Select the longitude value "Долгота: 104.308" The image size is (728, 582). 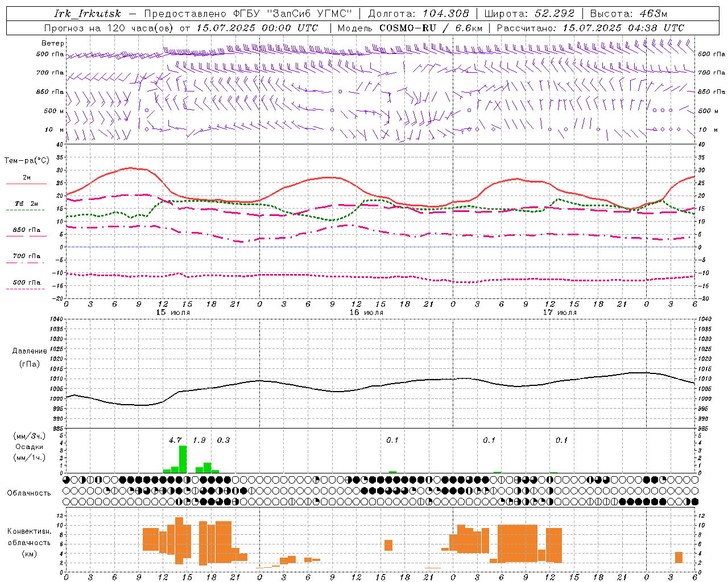click(x=419, y=14)
